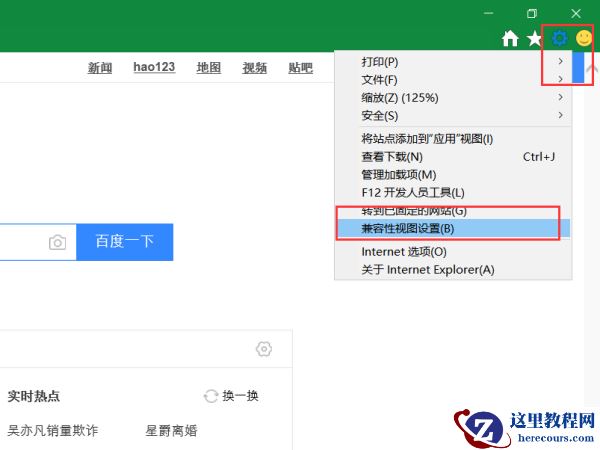Open the Home page icon
Image resolution: width=600 pixels, height=450 pixels.
(510, 38)
